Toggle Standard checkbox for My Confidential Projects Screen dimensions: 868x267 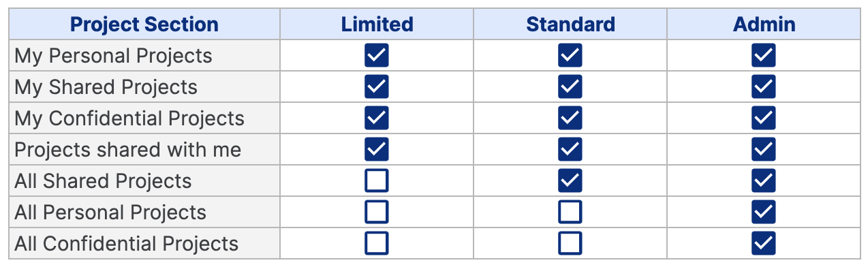click(570, 118)
